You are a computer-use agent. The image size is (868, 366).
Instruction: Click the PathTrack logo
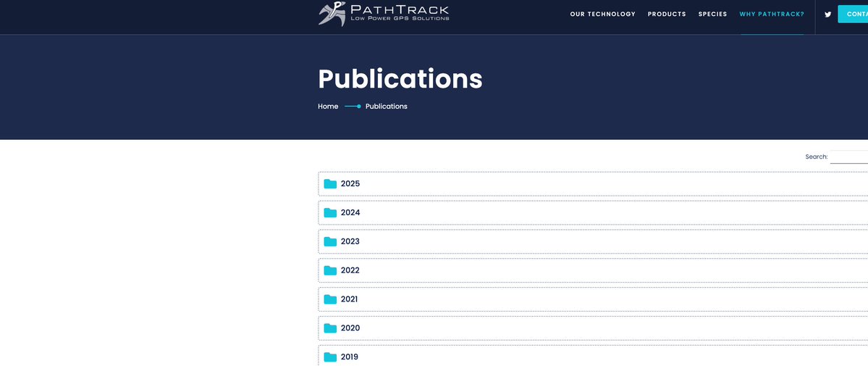coord(384,14)
